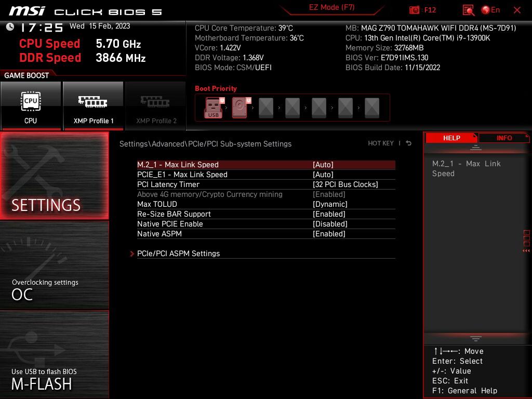Select the hard disk boot priority icon
532x399 pixels.
pos(240,108)
